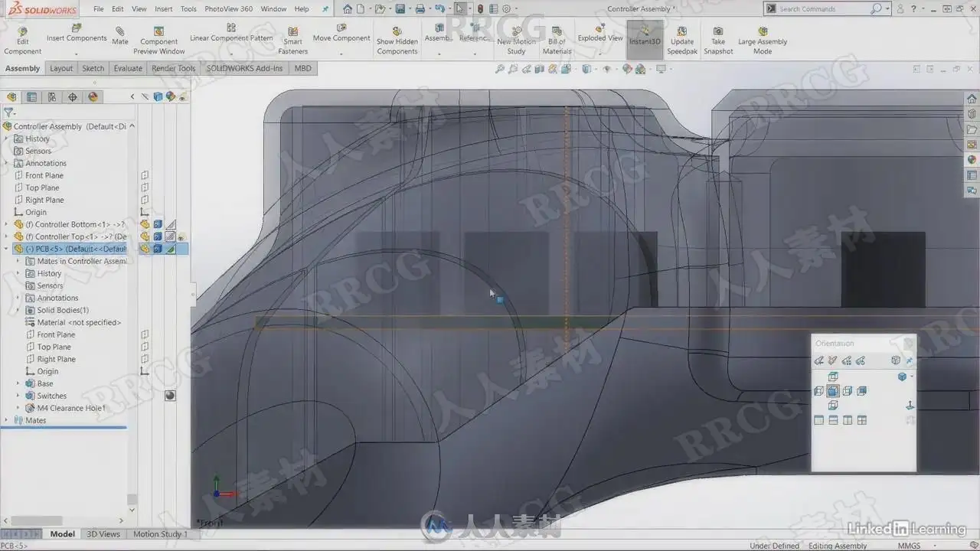
Task: Open the DisplayManager tab icon
Action: (x=93, y=97)
